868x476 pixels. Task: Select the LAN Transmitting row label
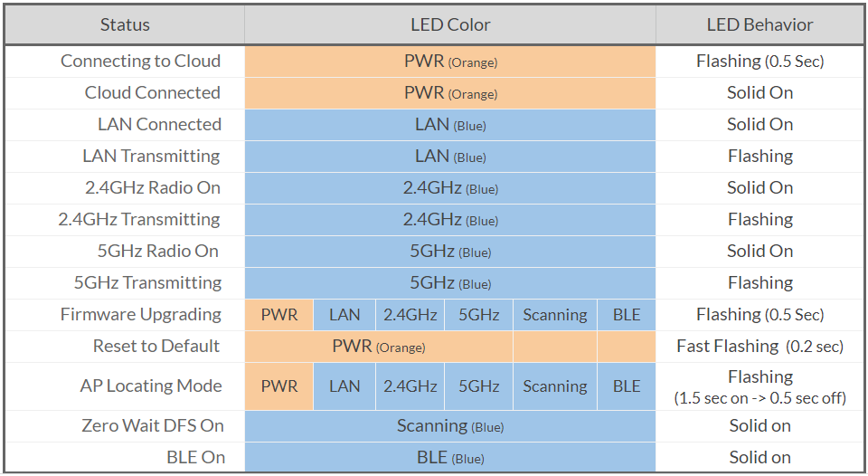[151, 157]
